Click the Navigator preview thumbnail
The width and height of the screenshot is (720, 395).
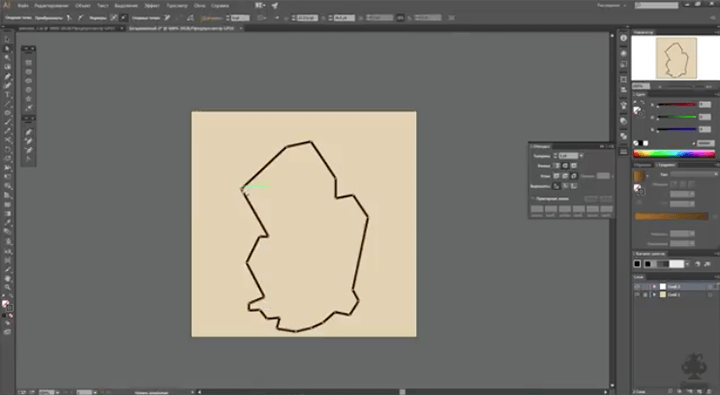(676, 59)
